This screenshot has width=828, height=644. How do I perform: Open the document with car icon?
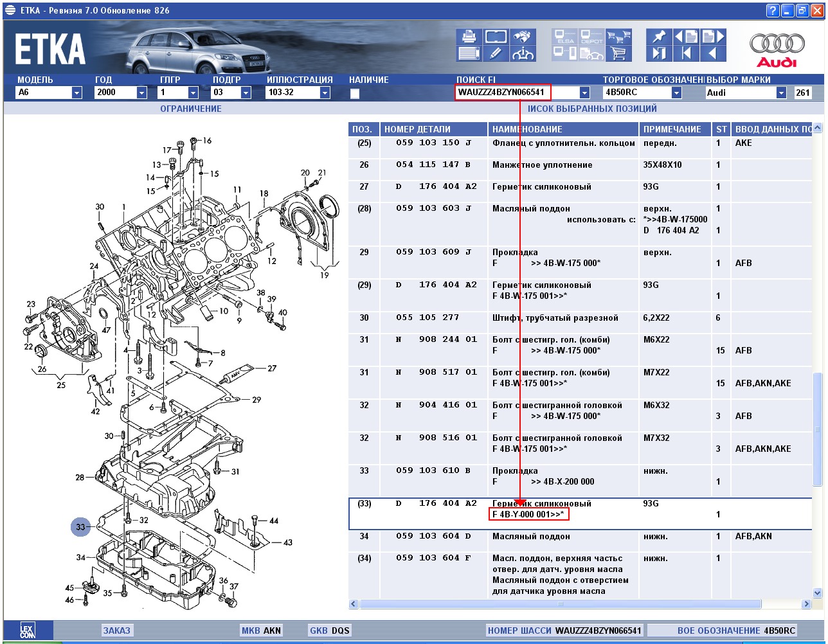[x=591, y=53]
